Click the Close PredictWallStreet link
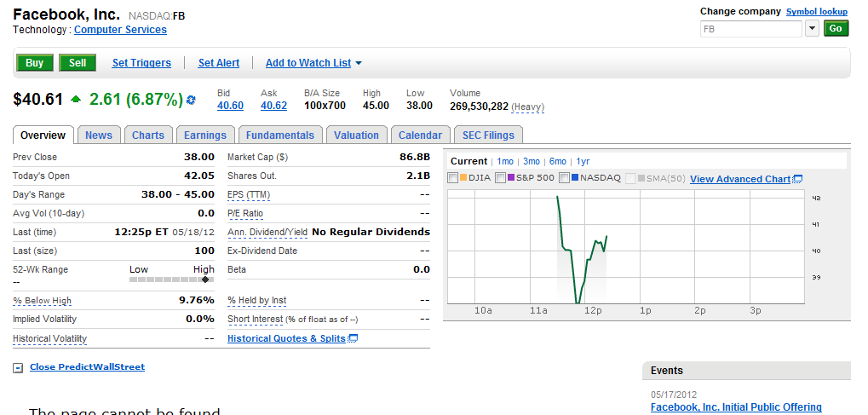 87,366
